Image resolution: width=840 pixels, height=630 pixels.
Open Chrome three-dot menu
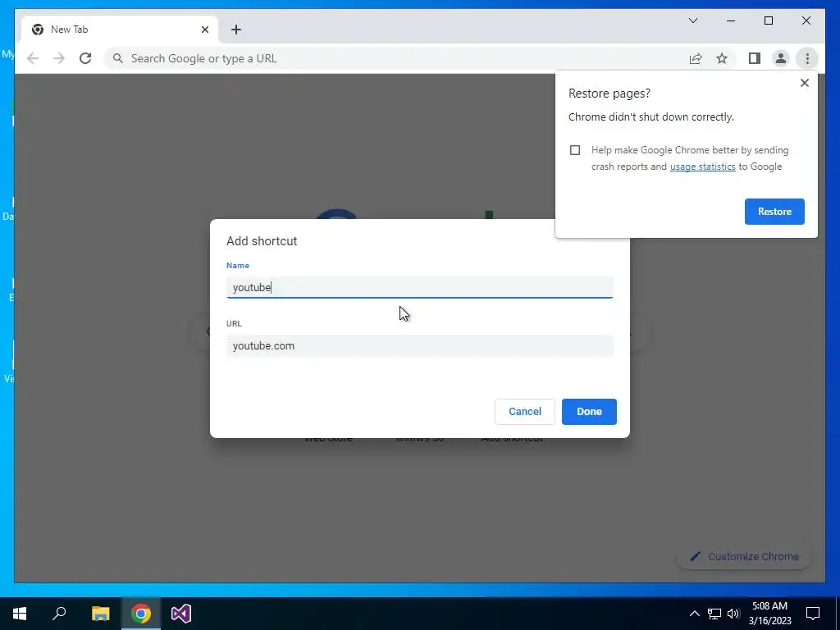click(807, 58)
